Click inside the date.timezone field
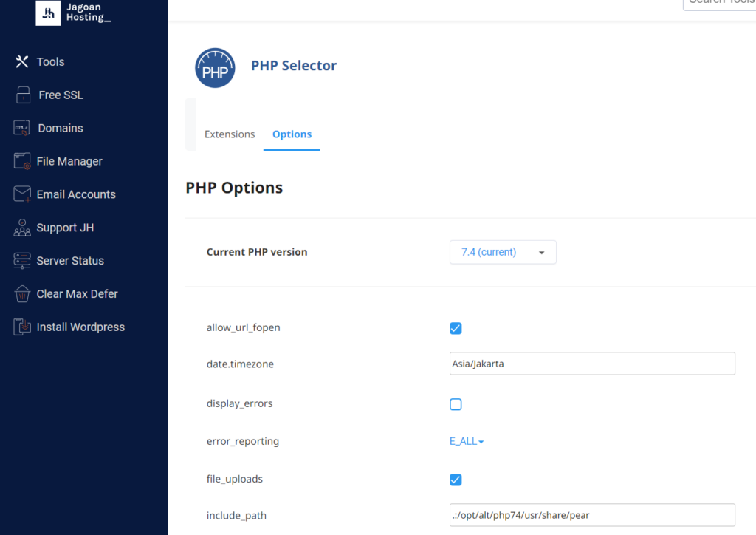 click(592, 364)
